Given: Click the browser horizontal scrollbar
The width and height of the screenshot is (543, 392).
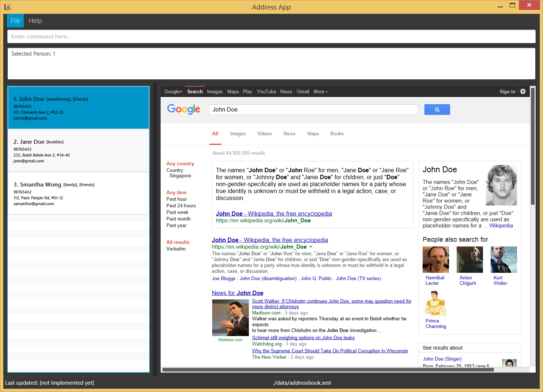Looking at the screenshot, I should (x=328, y=370).
